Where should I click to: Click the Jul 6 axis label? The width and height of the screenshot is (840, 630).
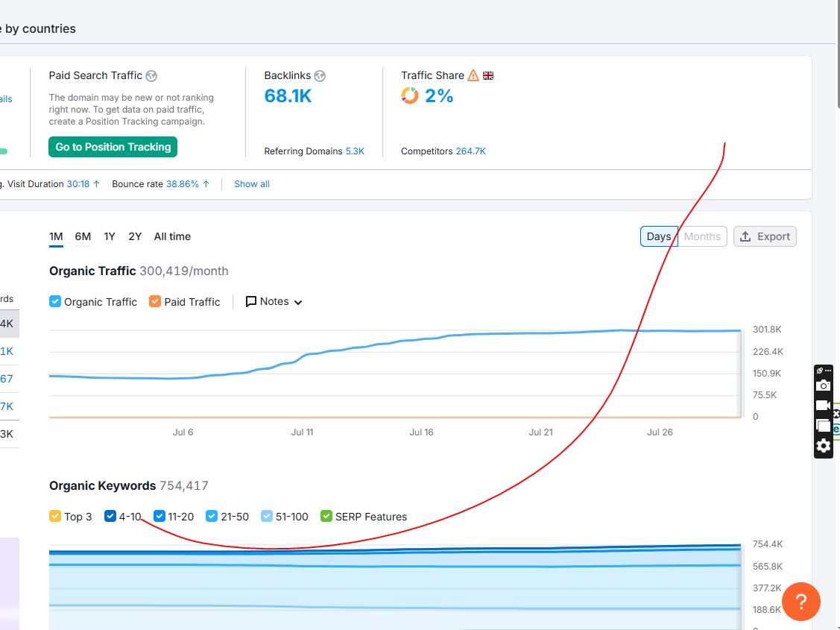pos(183,432)
